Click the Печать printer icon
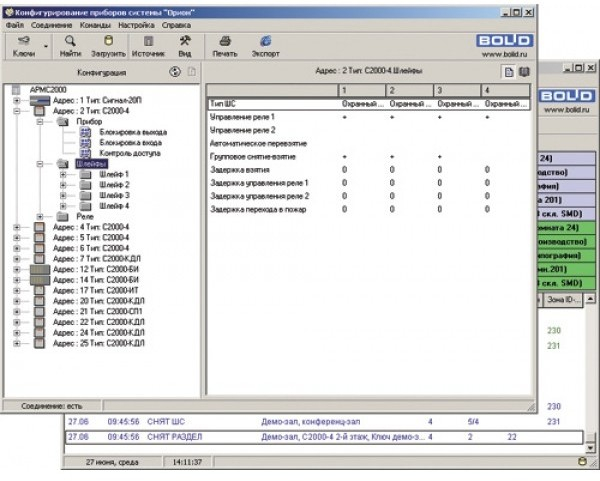The height and width of the screenshot is (481, 600). click(225, 41)
